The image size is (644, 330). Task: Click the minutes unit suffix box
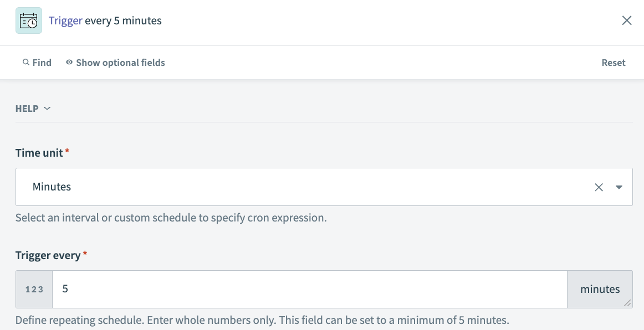[x=600, y=289]
